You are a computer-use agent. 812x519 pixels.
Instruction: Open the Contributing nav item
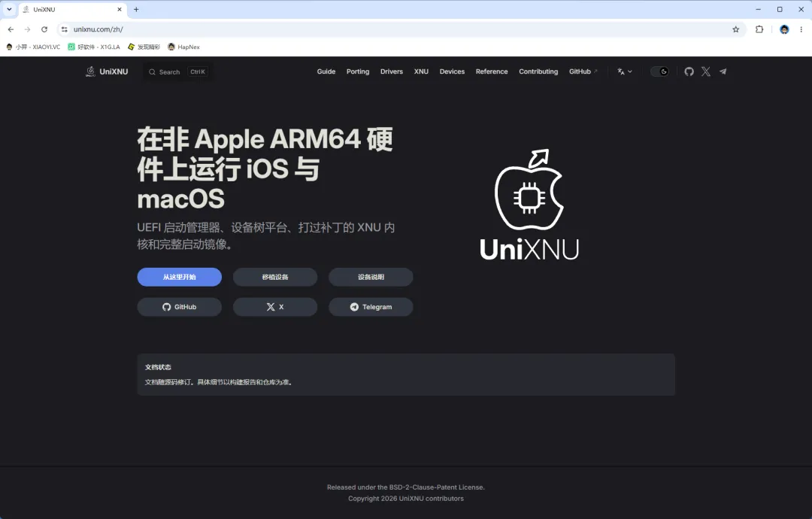(538, 71)
